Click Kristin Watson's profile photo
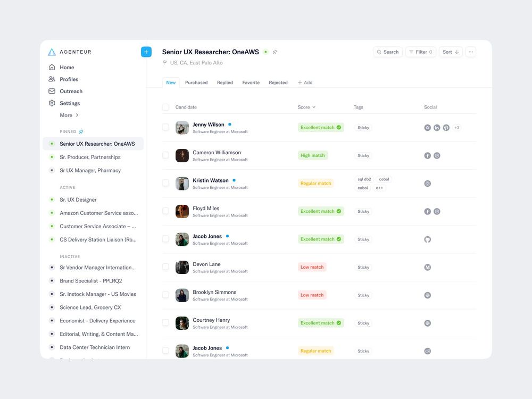532x399 pixels. (x=182, y=184)
